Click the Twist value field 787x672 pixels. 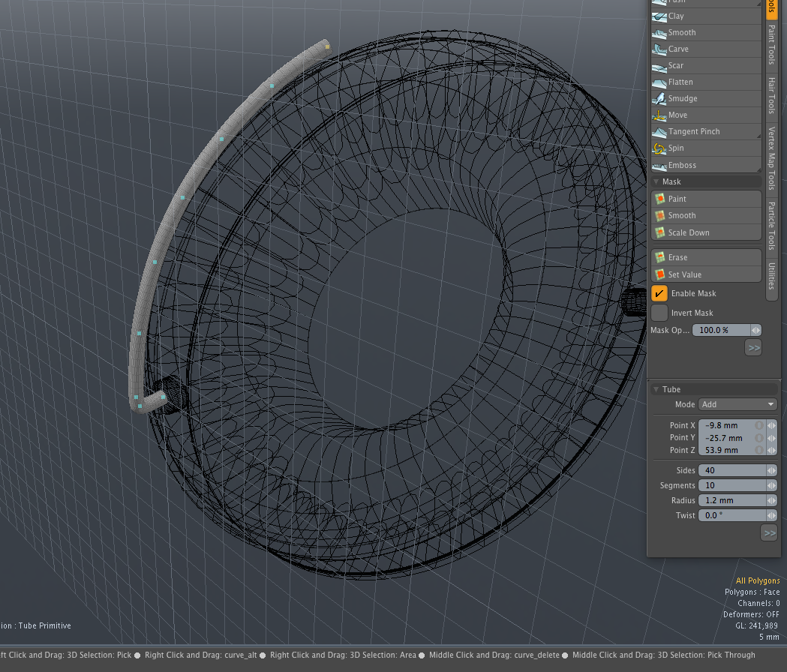coord(732,516)
